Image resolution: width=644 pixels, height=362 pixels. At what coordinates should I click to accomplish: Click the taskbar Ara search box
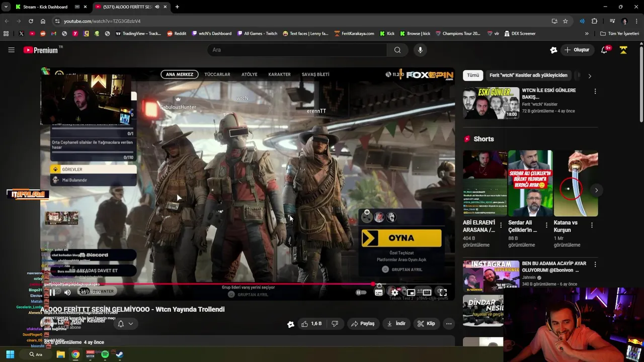tap(35, 354)
